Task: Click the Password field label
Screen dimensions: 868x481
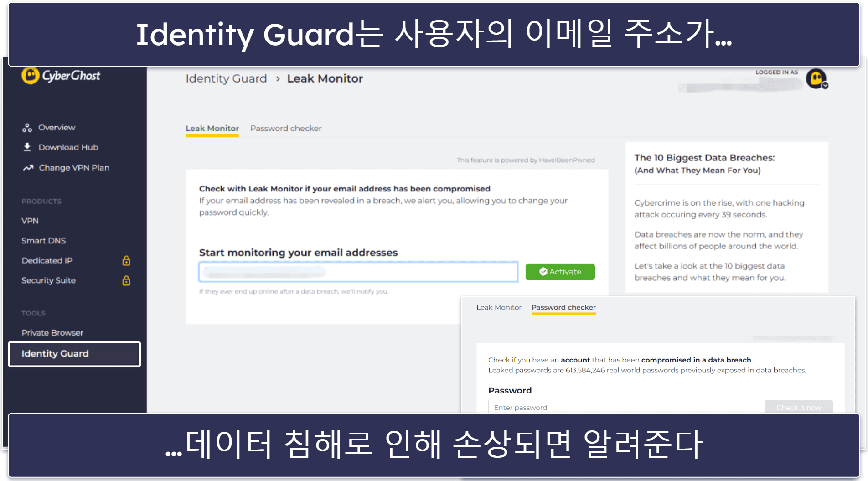Action: click(510, 390)
